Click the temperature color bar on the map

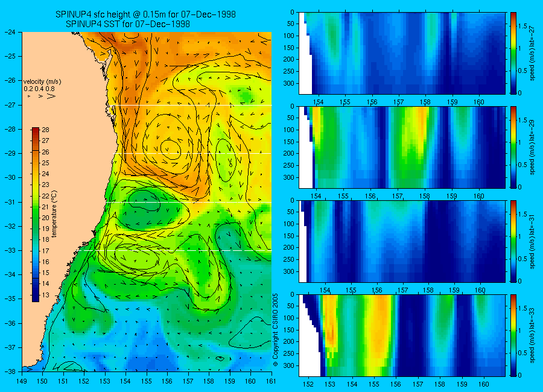pyautogui.click(x=36, y=215)
